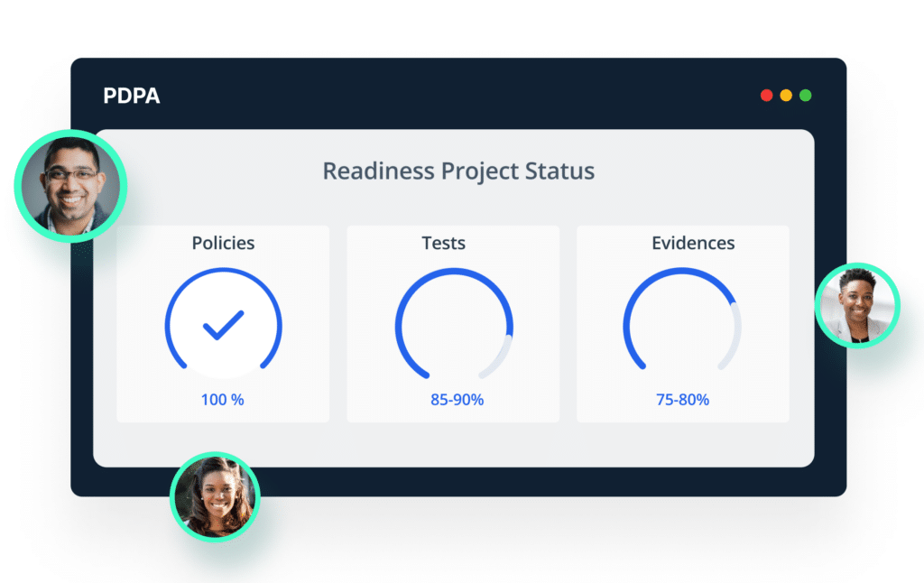Click the green window dot

click(805, 96)
